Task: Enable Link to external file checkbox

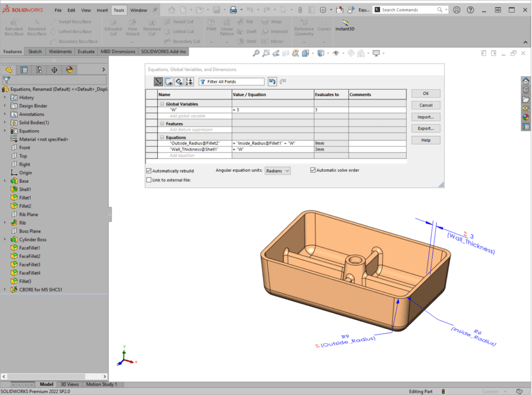Action: tap(149, 180)
